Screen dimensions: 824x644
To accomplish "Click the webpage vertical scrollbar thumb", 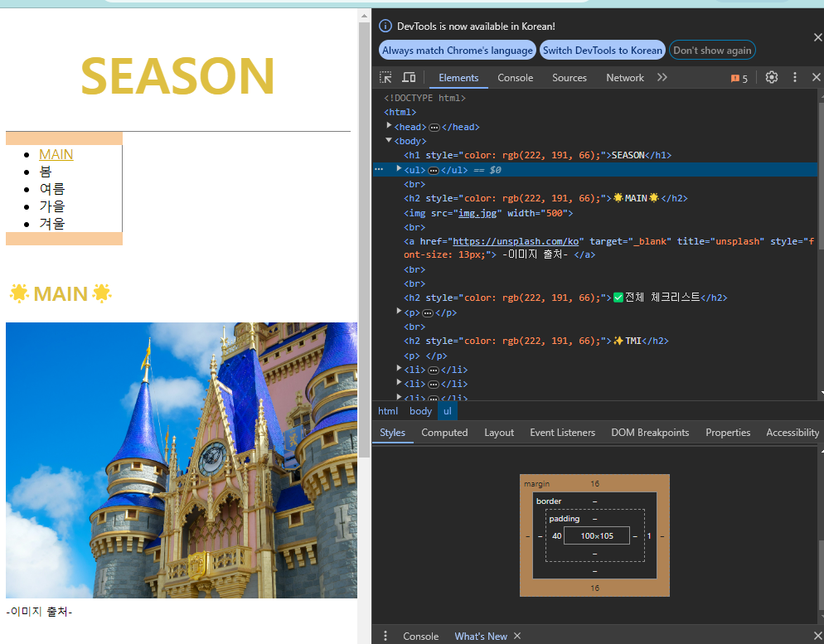I will point(364,240).
